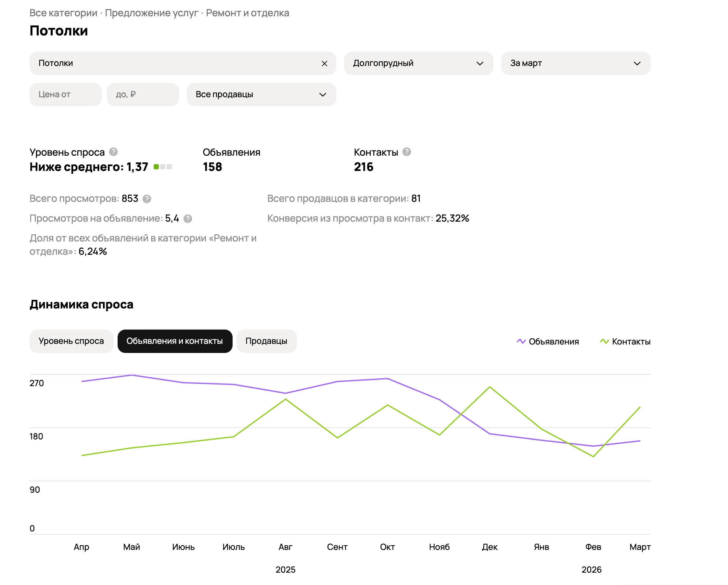
Task: Click the purple Объявления legend icon
Action: tap(521, 341)
